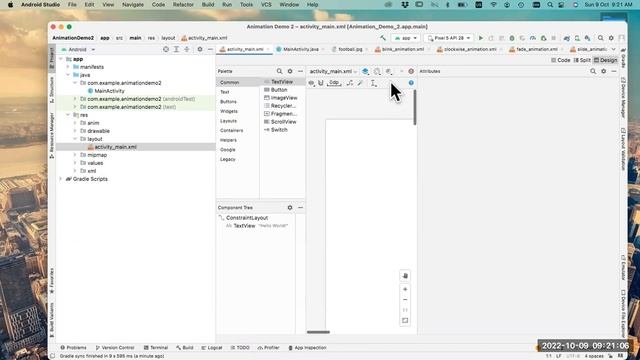Open the Problems tool window
The image size is (640, 360).
coord(73,348)
